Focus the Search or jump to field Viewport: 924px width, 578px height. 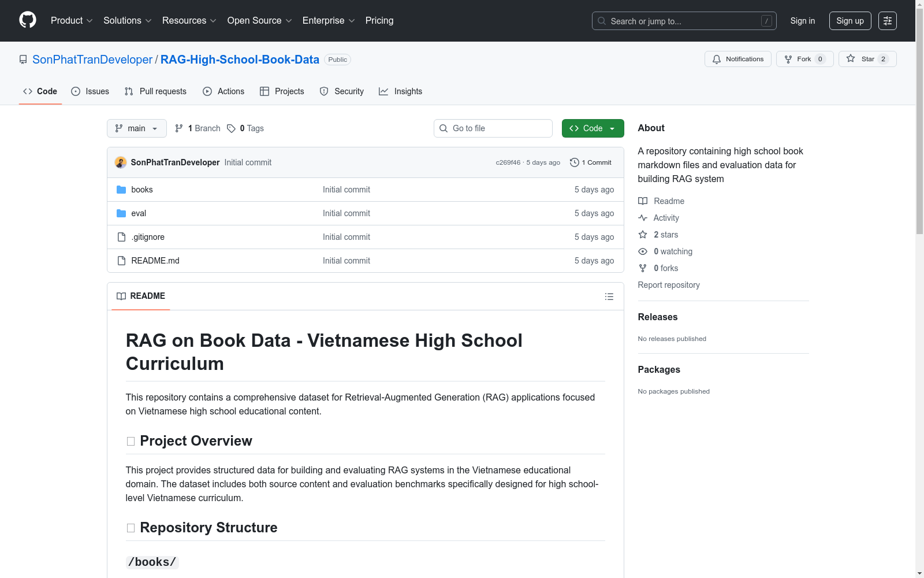coord(684,21)
